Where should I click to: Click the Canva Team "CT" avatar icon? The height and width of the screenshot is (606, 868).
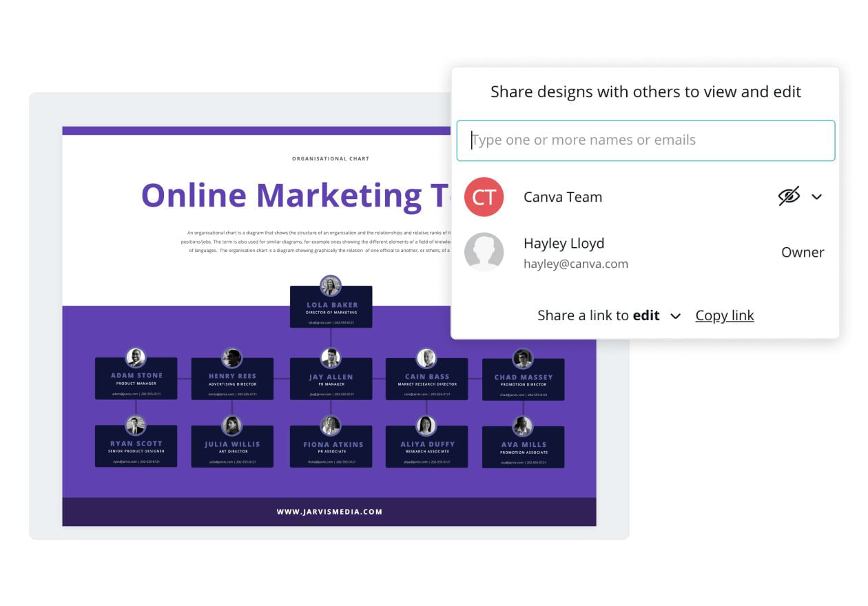(x=484, y=197)
